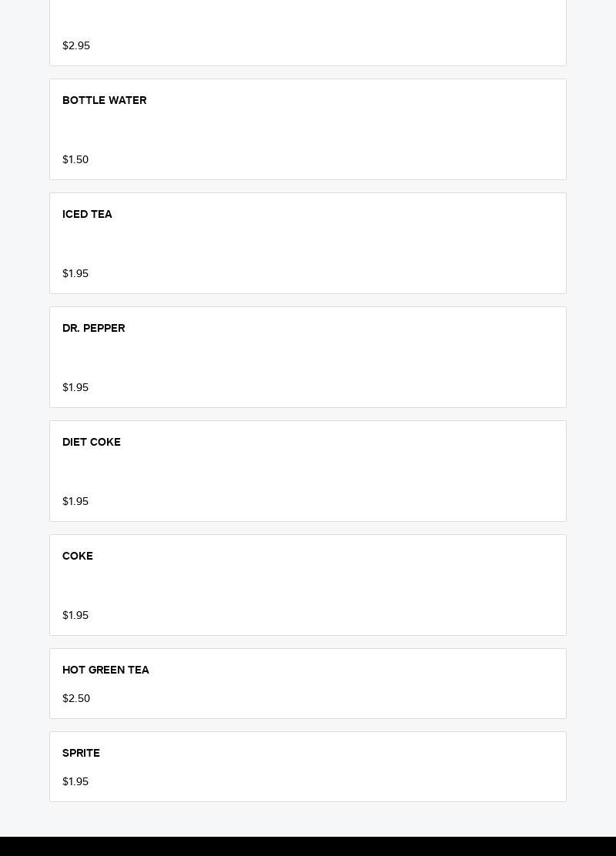Click the $2.95 price at top
616x856 pixels.
76,45
